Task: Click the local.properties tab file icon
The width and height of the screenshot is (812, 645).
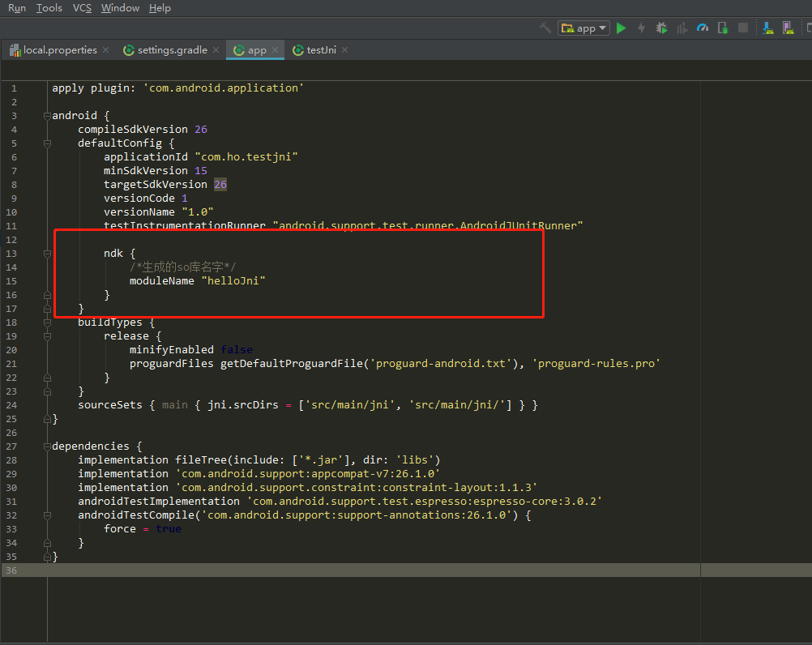Action: [15, 50]
